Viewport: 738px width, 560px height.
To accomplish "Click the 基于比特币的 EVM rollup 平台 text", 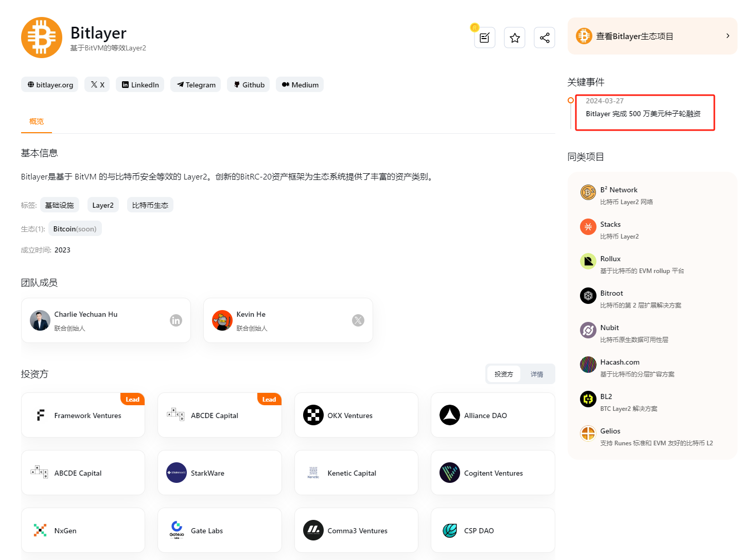I will [642, 271].
